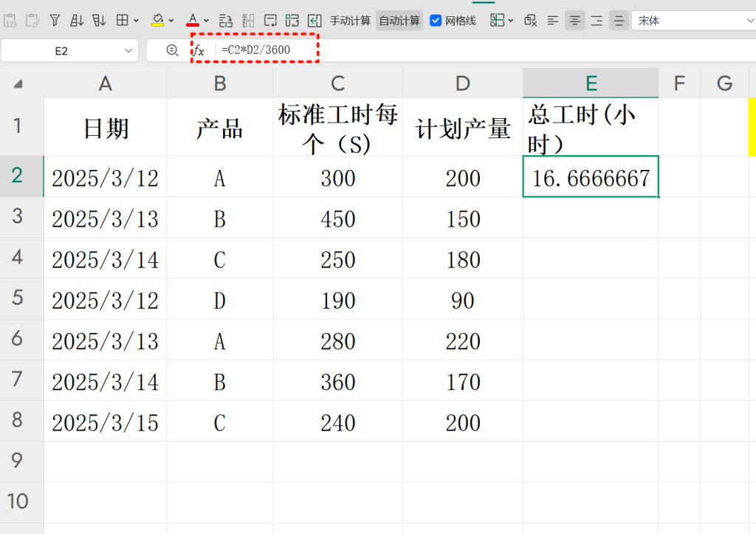756x534 pixels.
Task: Select column G header
Action: click(x=725, y=83)
